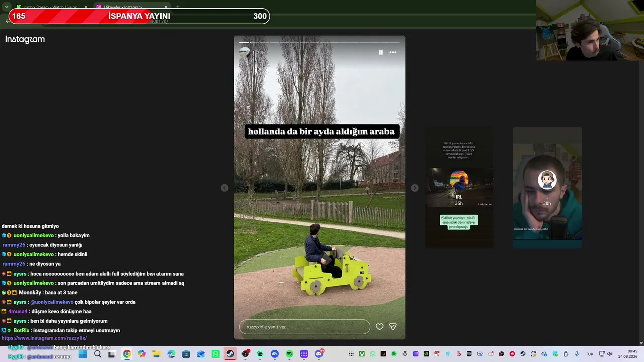Open the story poster's profile picture
This screenshot has height=362, width=644.
point(245,52)
